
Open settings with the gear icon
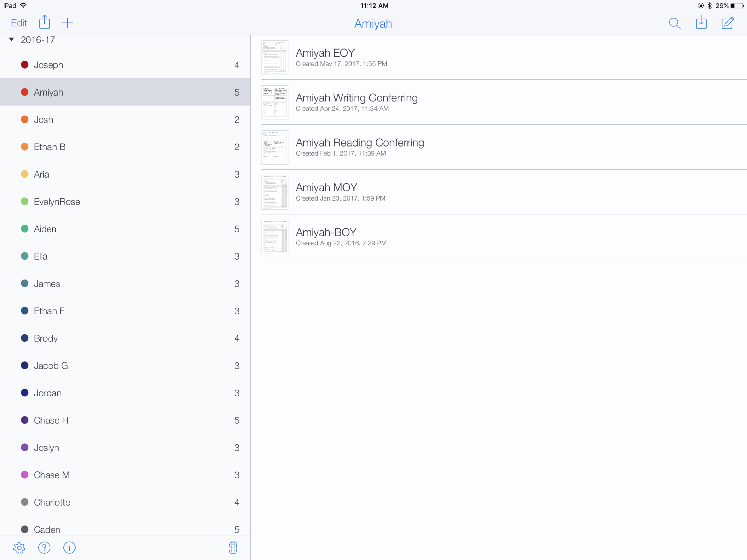click(x=19, y=548)
